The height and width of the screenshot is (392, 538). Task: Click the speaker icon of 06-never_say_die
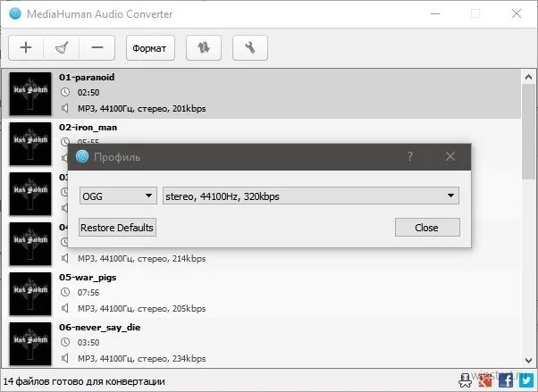tap(65, 358)
